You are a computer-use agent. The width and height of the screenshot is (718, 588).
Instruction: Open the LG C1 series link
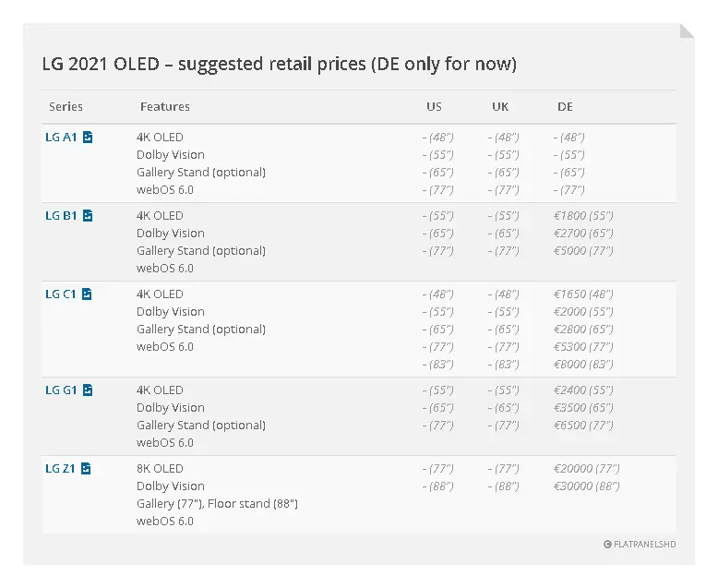pyautogui.click(x=60, y=294)
